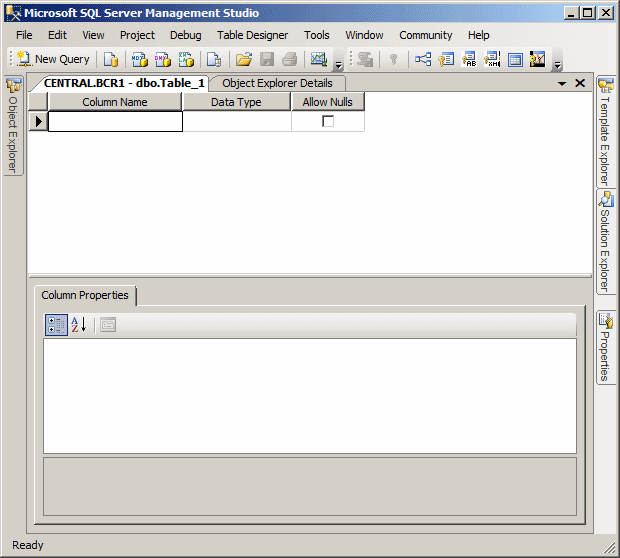Open the Help menu
The height and width of the screenshot is (558, 620).
[x=478, y=35]
